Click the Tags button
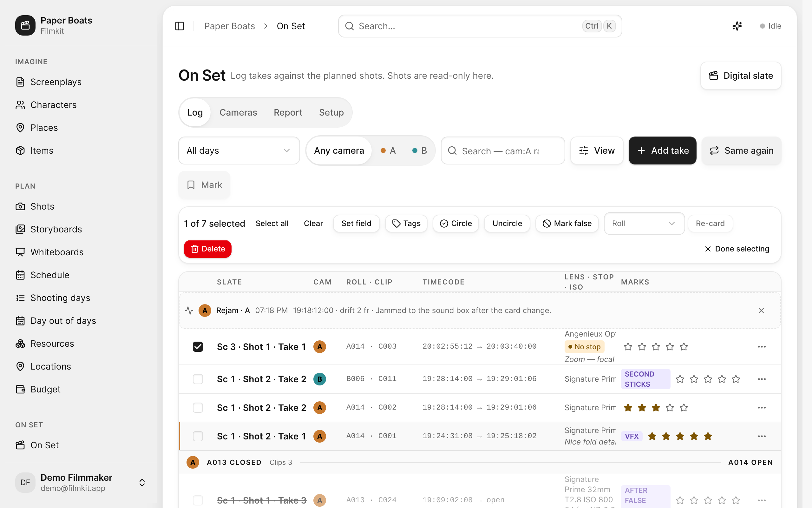Viewport: 812px width, 508px height. 406,224
